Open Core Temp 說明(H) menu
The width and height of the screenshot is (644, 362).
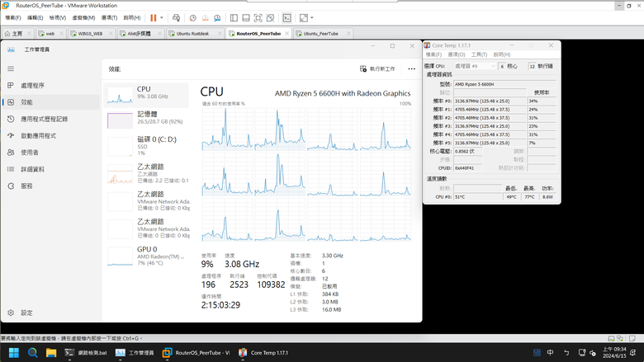coord(502,54)
